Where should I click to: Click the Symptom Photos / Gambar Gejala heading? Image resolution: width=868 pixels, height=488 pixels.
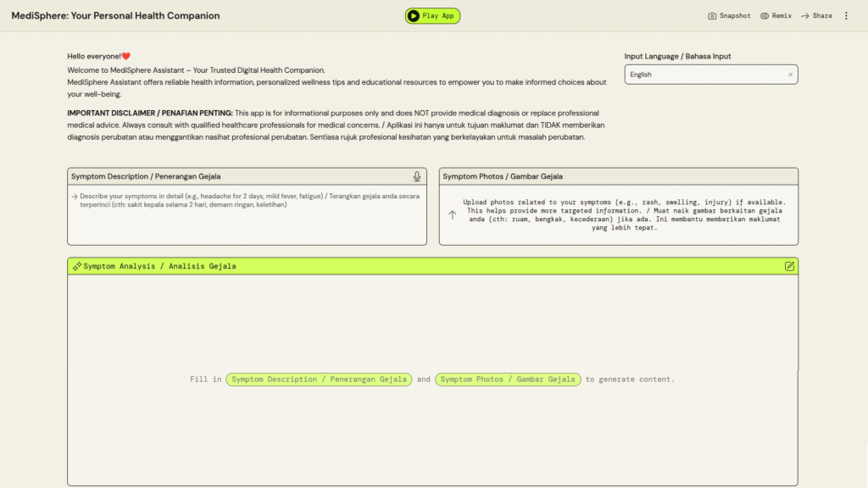point(503,176)
